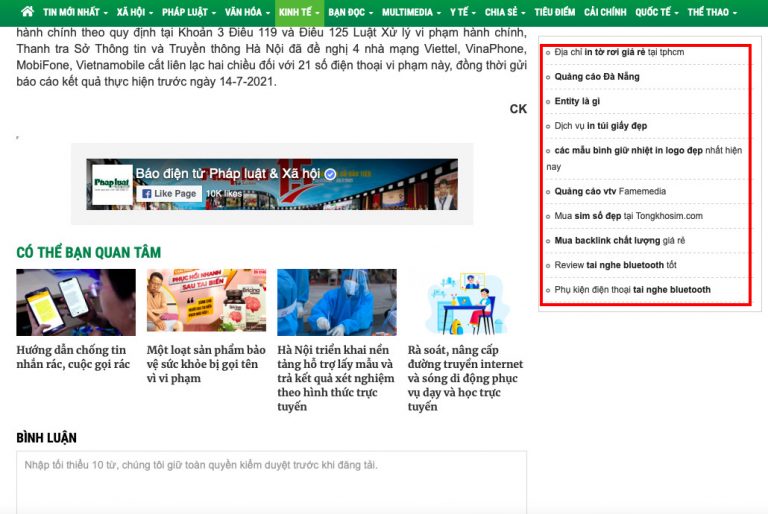The width and height of the screenshot is (768, 514).
Task: Click the 10K likes count text
Action: pyautogui.click(x=224, y=194)
